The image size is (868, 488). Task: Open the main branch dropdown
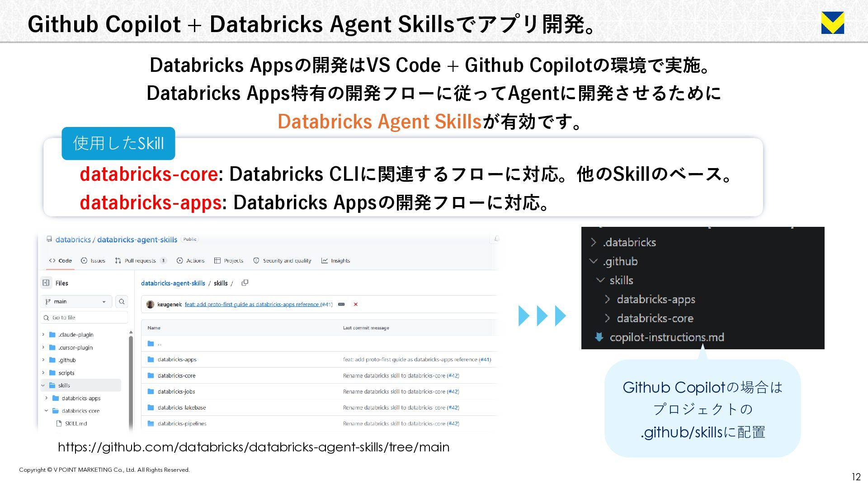76,301
